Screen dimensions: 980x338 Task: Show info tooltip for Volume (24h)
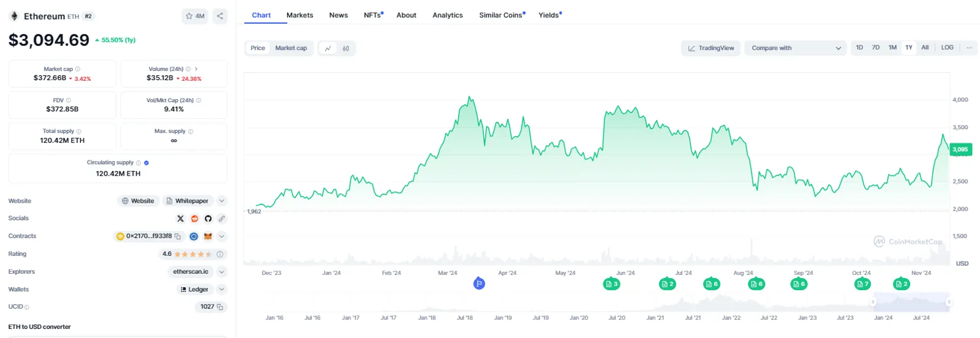click(188, 69)
